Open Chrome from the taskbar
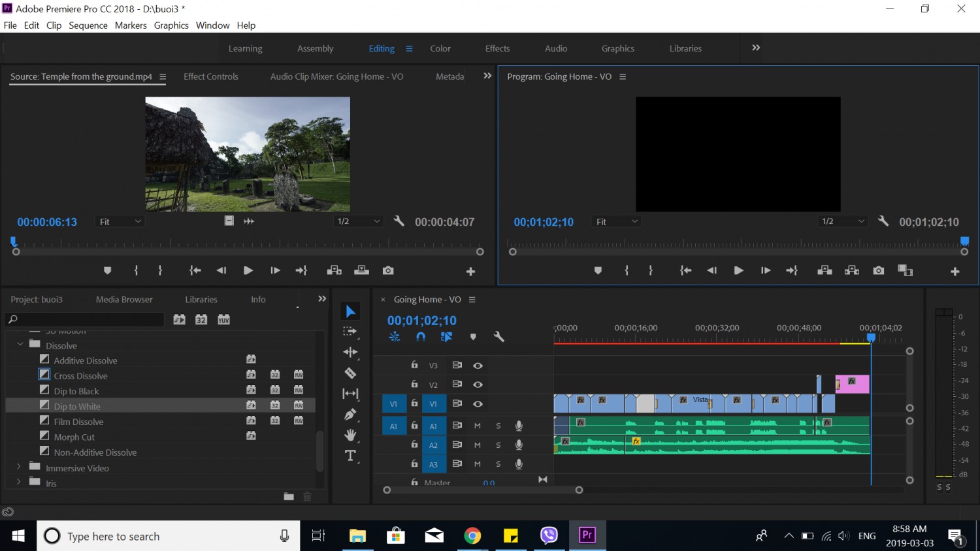The height and width of the screenshot is (551, 980). coord(472,536)
